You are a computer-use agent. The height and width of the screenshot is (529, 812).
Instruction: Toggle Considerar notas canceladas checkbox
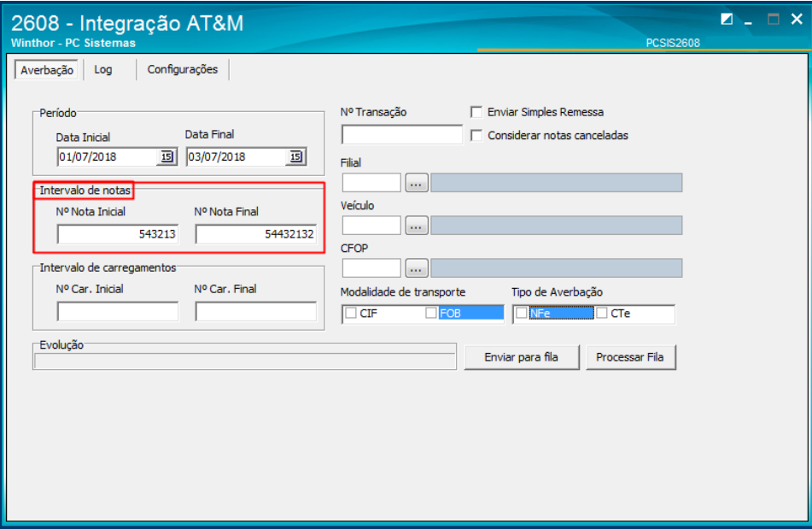476,135
